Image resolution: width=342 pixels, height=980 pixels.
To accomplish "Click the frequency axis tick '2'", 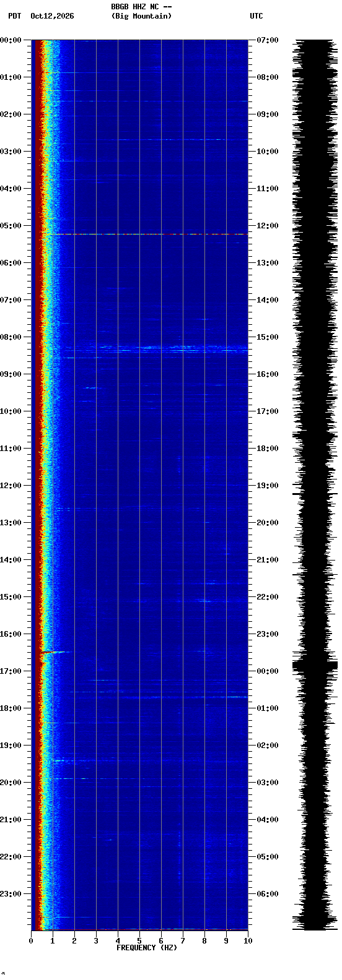I will (74, 941).
